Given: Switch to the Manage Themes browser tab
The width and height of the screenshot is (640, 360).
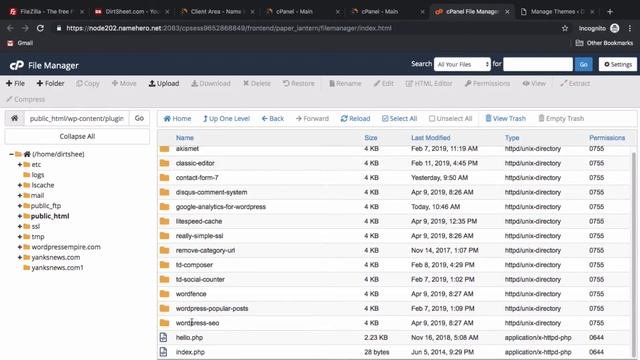Looking at the screenshot, I should point(557,12).
